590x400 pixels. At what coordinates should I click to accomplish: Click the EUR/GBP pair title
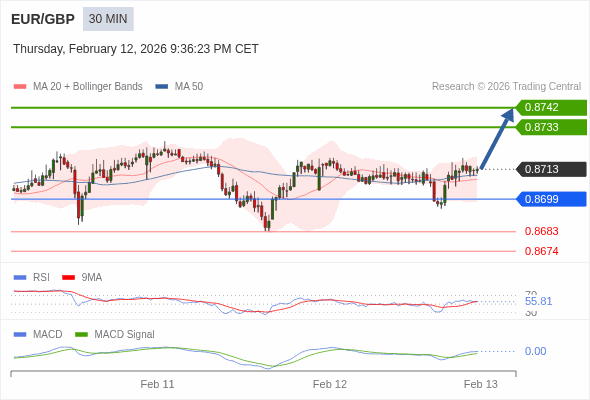43,19
